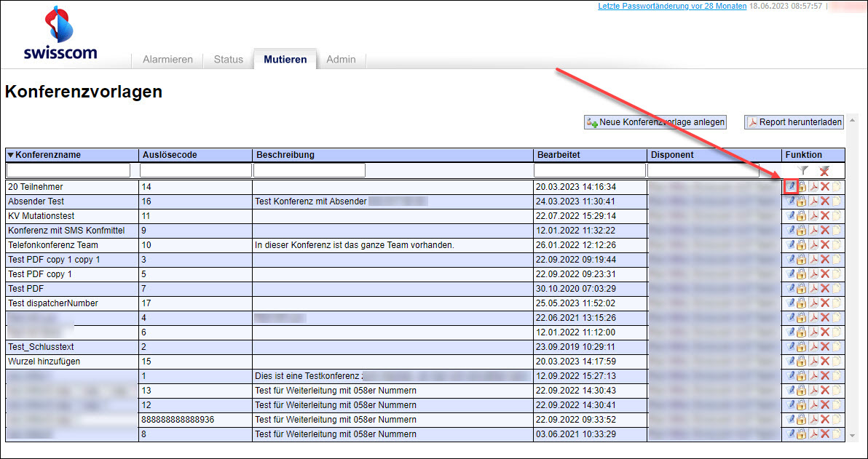The width and height of the screenshot is (868, 459).
Task: Click 'Test Konferenz mit Absender' description
Action: pos(311,201)
